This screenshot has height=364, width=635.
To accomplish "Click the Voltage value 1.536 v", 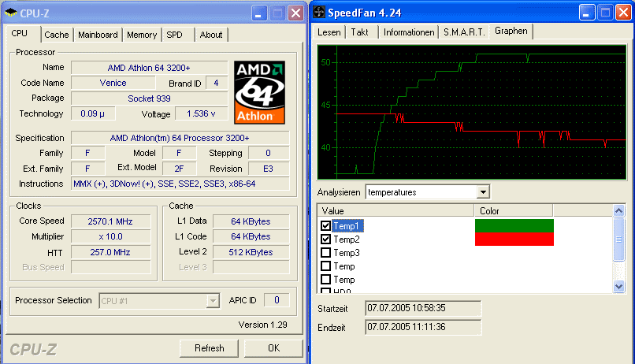I will coord(201,113).
